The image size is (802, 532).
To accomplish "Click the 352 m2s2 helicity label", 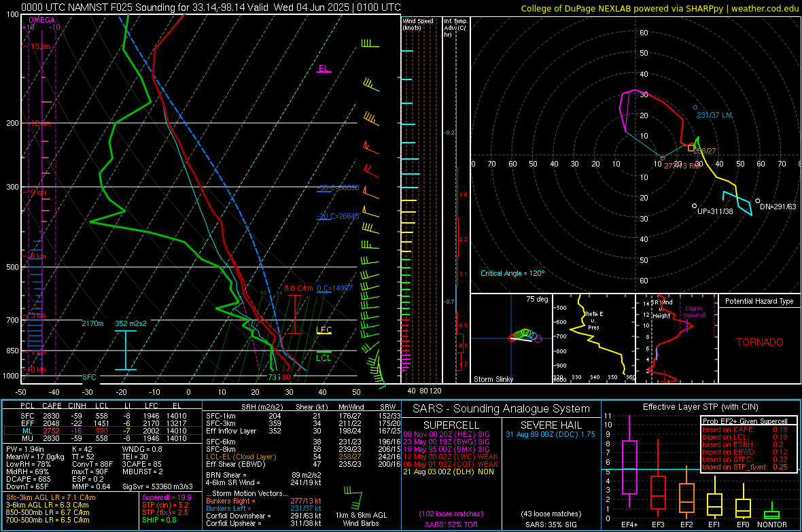I will tap(131, 323).
